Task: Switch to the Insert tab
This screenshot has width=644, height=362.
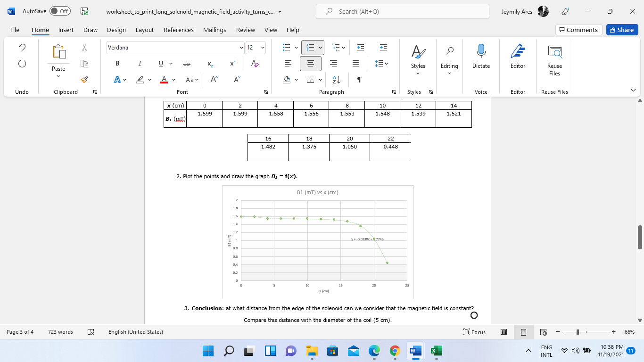Action: 66,30
